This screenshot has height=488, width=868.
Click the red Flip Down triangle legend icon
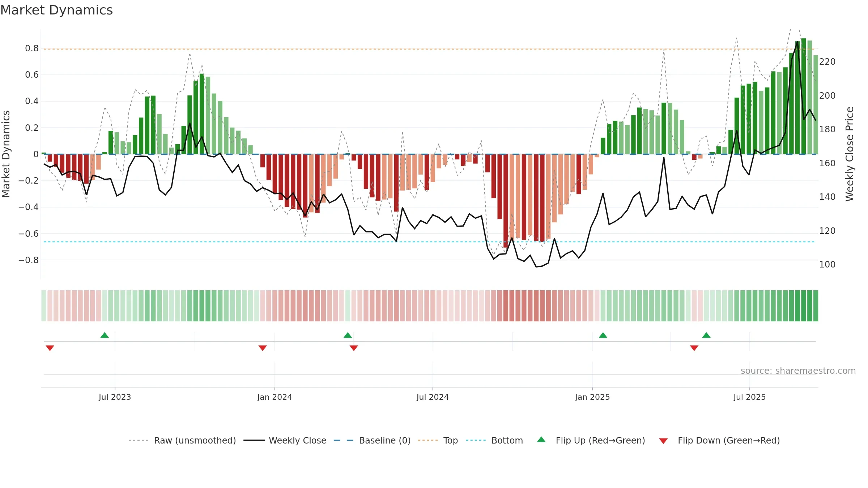(x=663, y=441)
